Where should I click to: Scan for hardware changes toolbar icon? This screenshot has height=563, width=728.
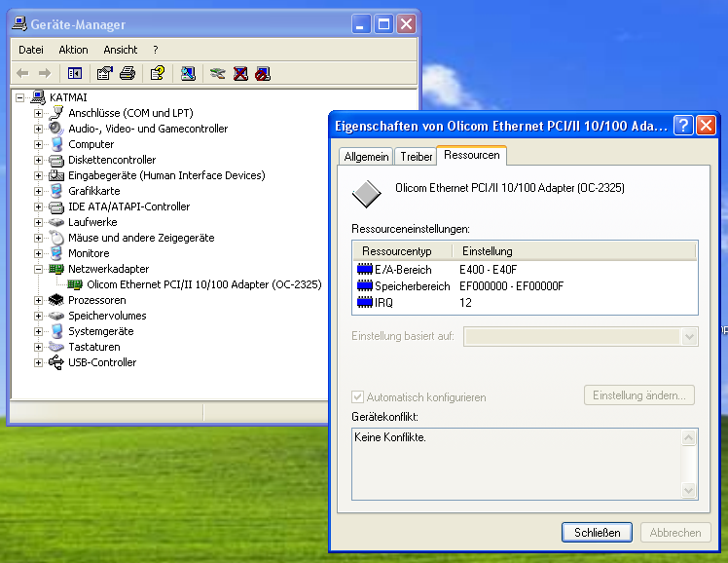(188, 73)
